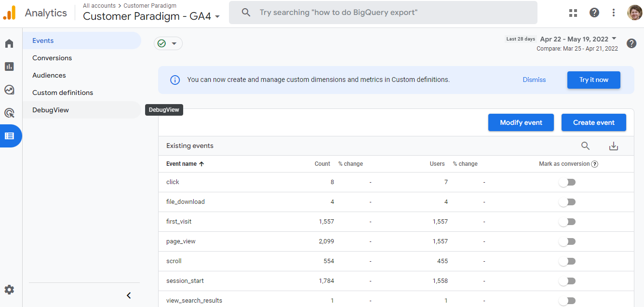This screenshot has width=644, height=307.
Task: Open the Customer Paradigm - GA4 property selector
Action: point(151,16)
